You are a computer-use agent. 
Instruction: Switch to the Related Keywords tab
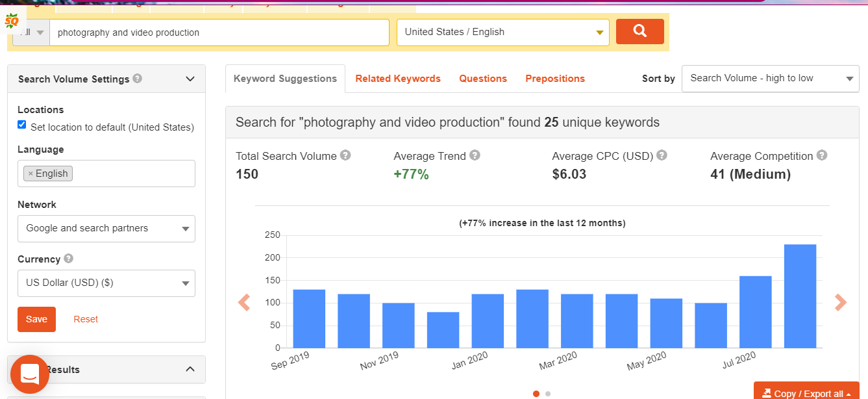coord(397,79)
